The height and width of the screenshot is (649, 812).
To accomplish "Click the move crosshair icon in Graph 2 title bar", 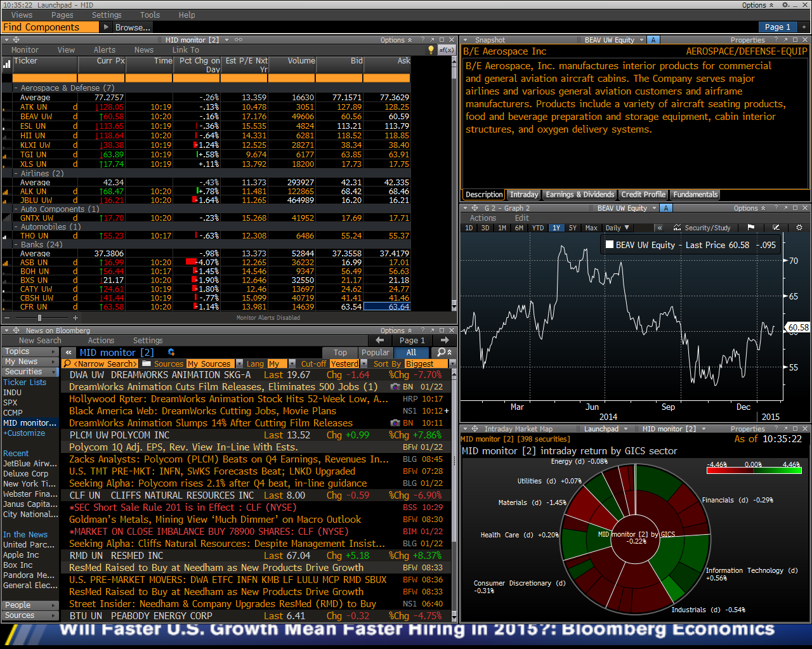I will pyautogui.click(x=475, y=208).
